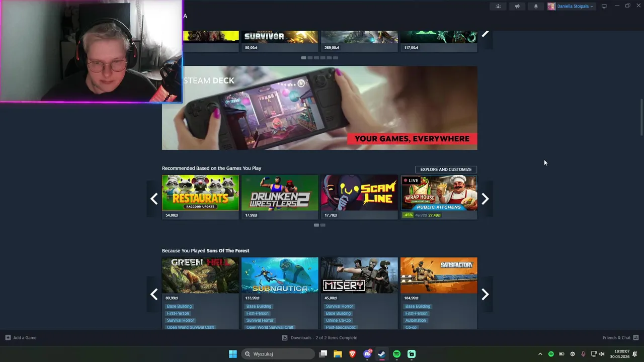Advance the top game carousel right arrow
644x362 pixels.
[x=485, y=34]
